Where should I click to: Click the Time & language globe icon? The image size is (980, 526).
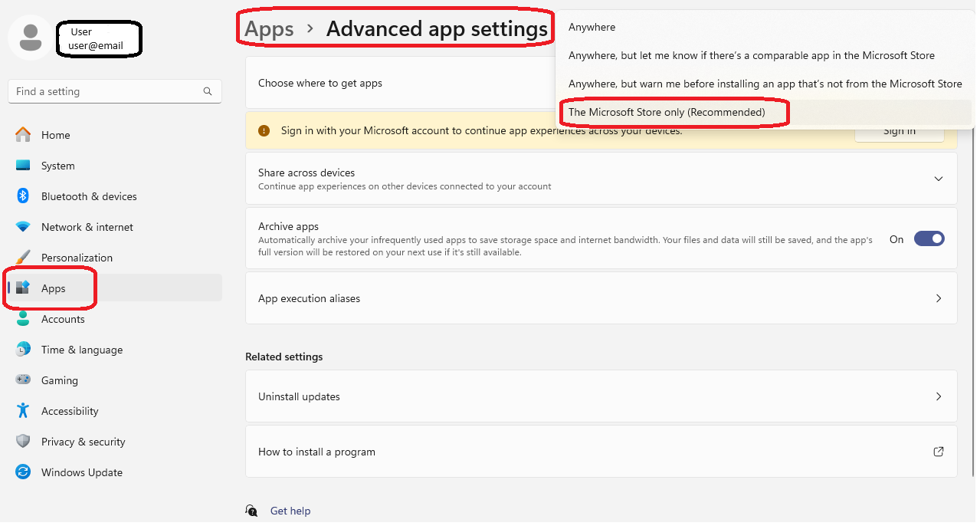tap(23, 350)
